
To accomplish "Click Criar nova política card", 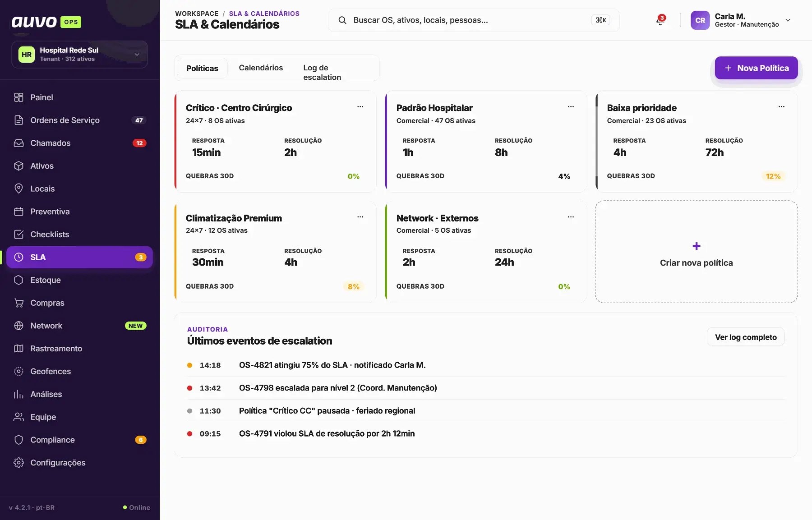I will (696, 252).
